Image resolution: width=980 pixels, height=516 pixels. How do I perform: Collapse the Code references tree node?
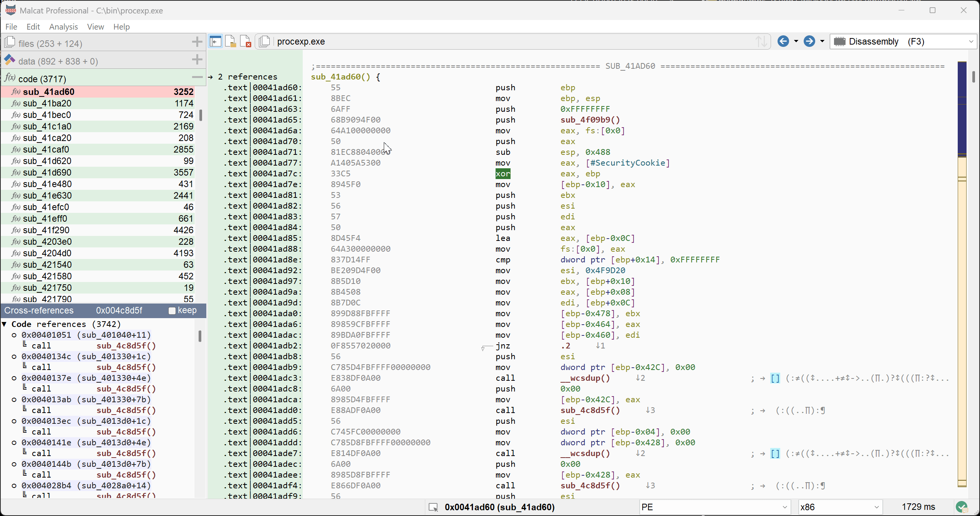pos(5,324)
